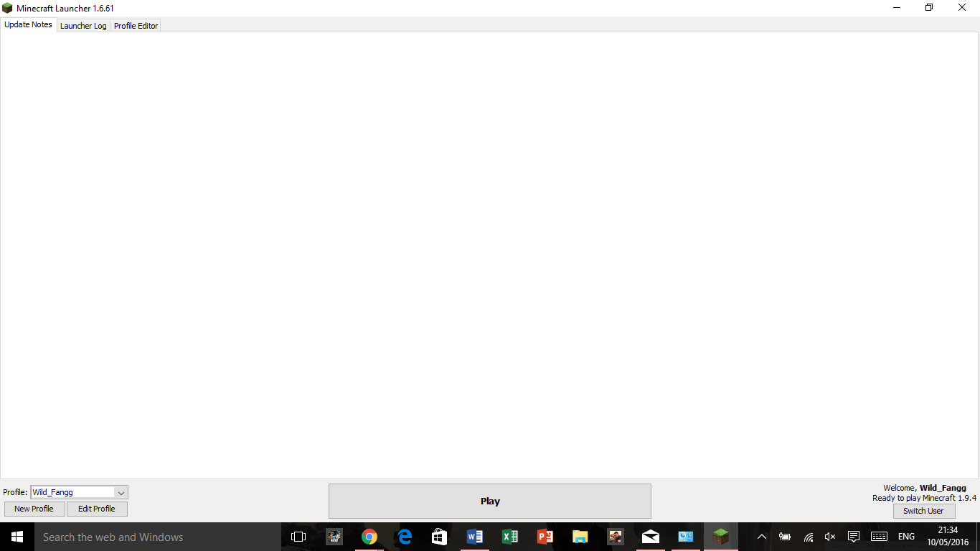Screen dimensions: 980x551
Task: Click the Minecraft launcher taskbar icon
Action: pyautogui.click(x=721, y=537)
